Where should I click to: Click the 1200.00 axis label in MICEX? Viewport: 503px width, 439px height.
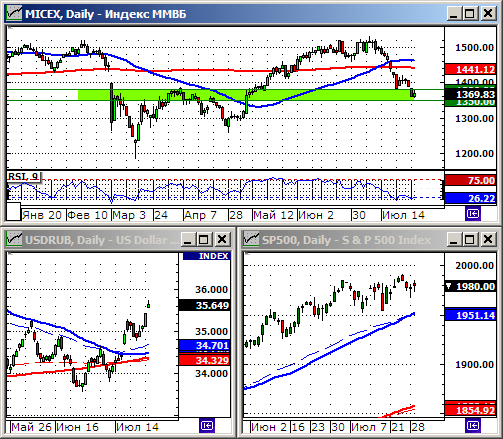[x=474, y=154]
